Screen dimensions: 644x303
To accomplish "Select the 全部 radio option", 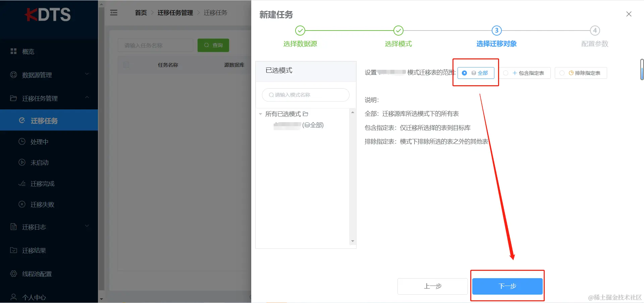I will tap(476, 73).
